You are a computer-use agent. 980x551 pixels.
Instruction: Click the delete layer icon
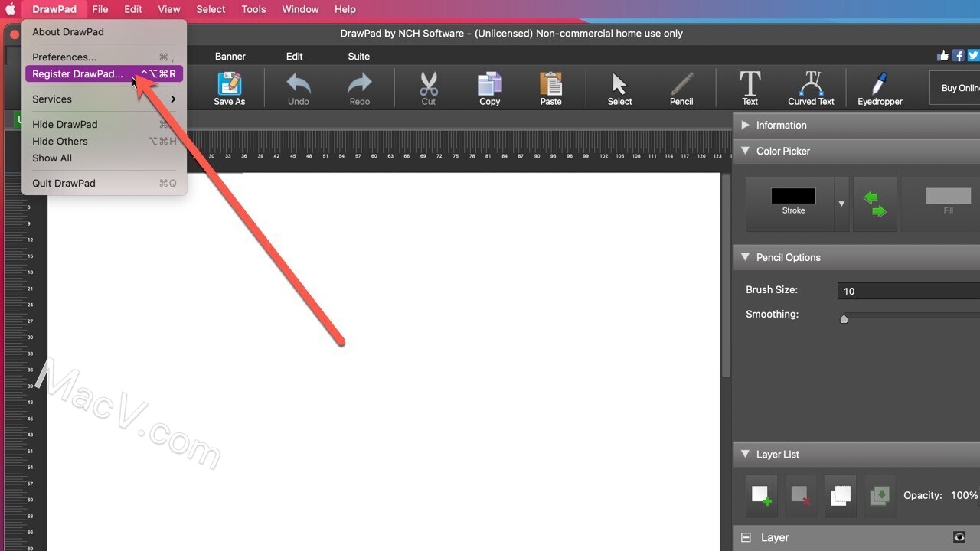801,495
